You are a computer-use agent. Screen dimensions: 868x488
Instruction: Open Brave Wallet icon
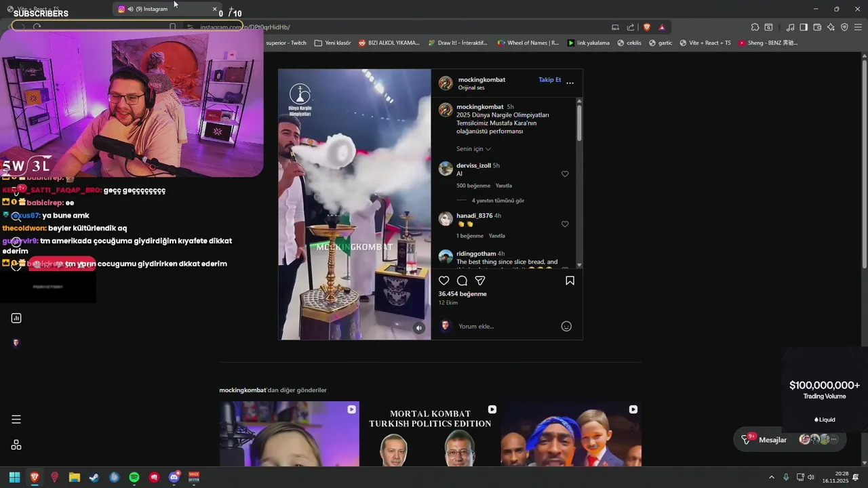point(817,27)
